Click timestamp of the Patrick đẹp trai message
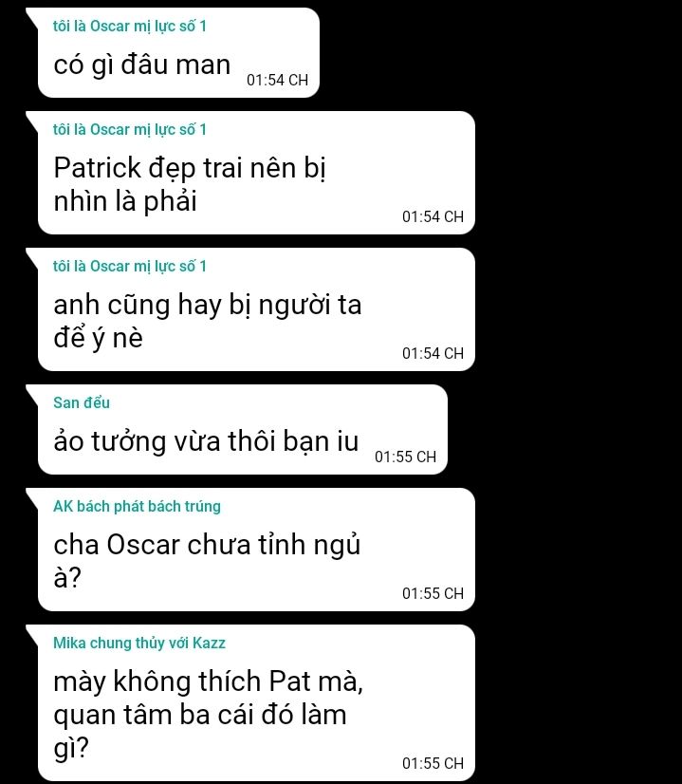This screenshot has height=784, width=682. pyautogui.click(x=433, y=216)
